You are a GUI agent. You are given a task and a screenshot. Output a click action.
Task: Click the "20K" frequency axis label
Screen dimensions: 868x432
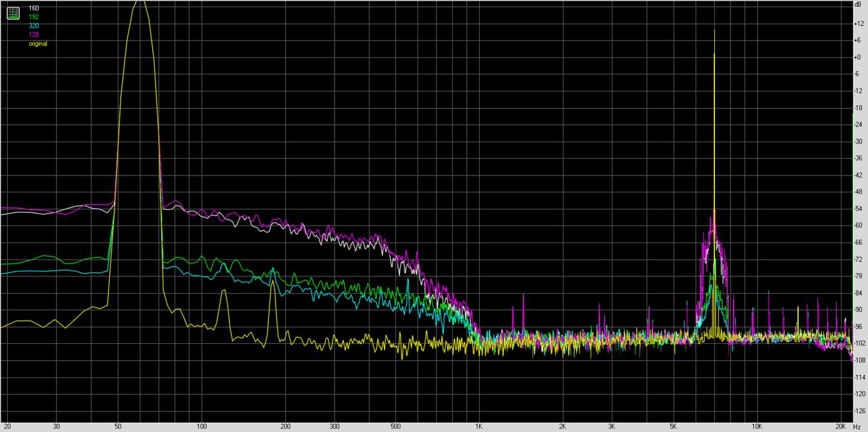point(840,427)
